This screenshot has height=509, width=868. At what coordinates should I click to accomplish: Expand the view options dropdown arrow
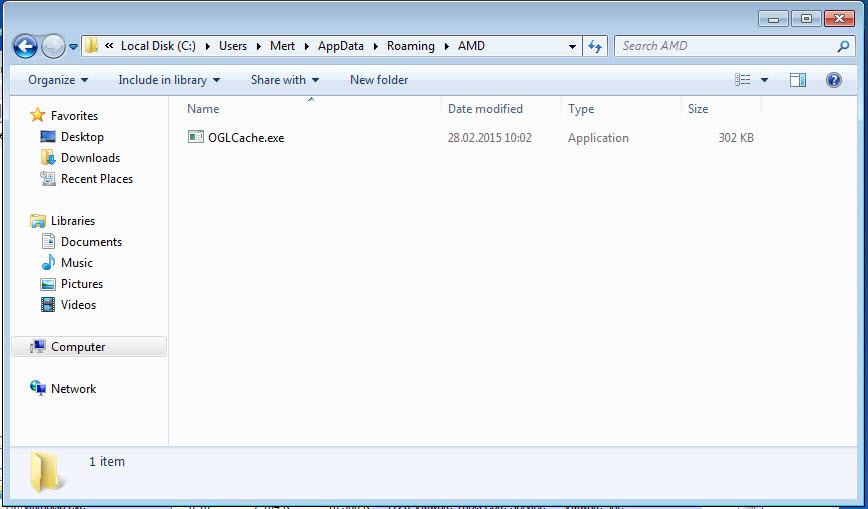point(765,80)
